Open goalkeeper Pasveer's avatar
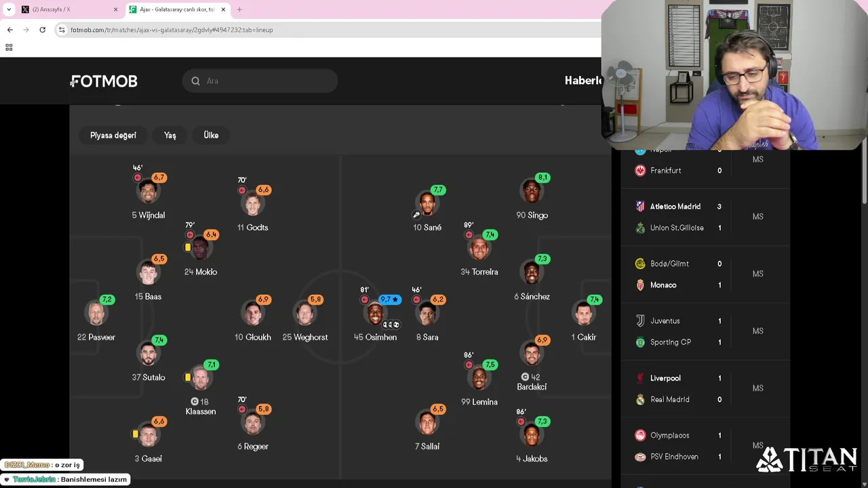The height and width of the screenshot is (488, 868). coord(96,314)
